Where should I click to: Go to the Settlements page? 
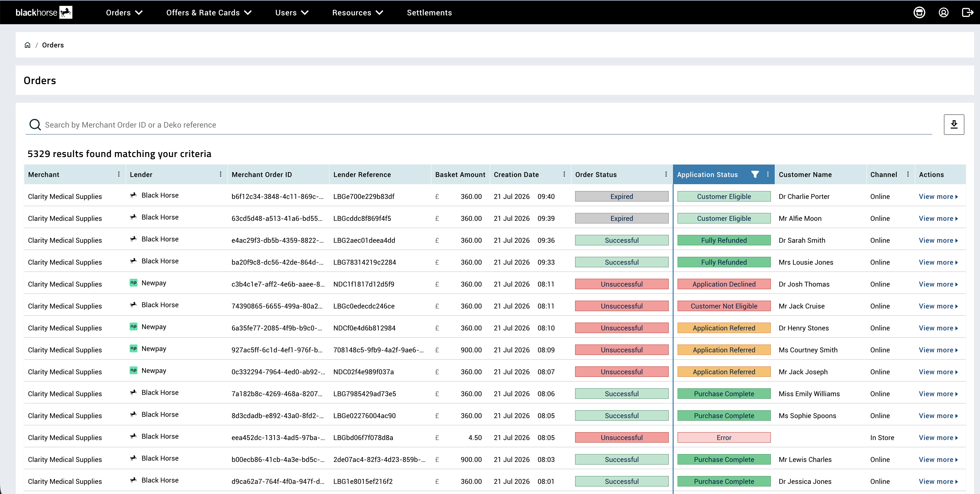[x=429, y=12]
